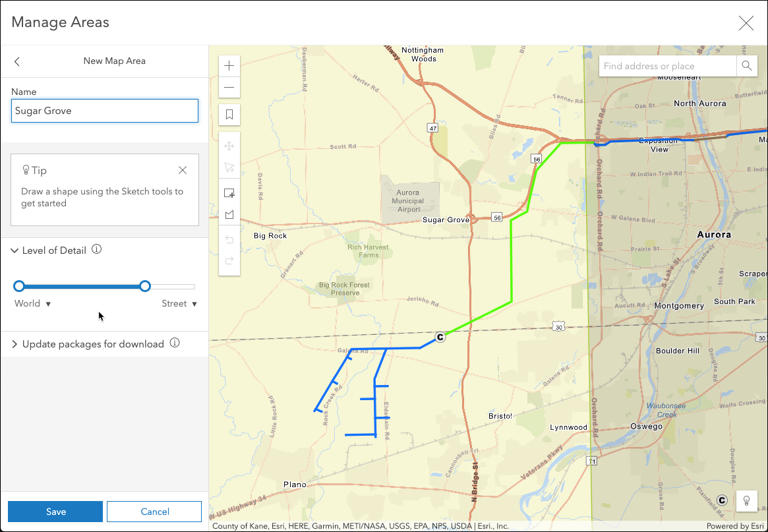Close the Manage Areas dialog
Screen dimensions: 768x532
[x=746, y=23]
